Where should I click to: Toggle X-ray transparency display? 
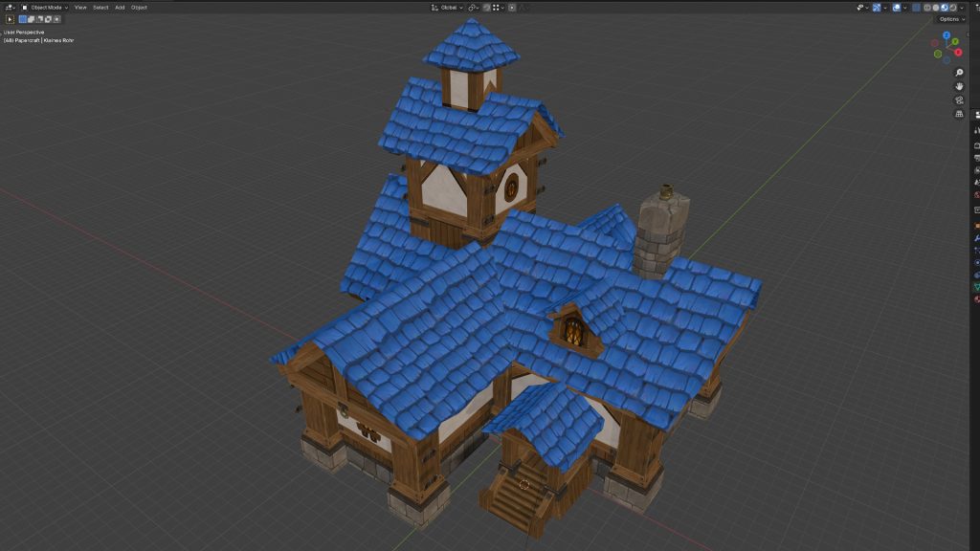[915, 7]
